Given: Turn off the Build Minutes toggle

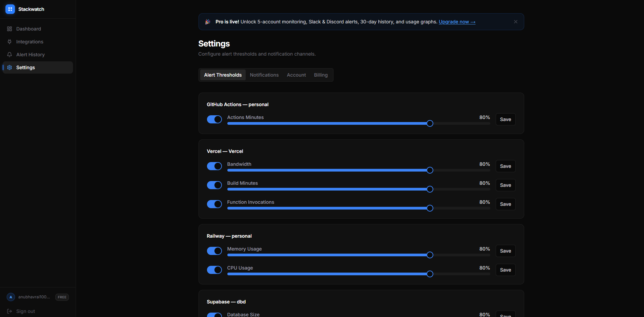Looking at the screenshot, I should point(214,185).
